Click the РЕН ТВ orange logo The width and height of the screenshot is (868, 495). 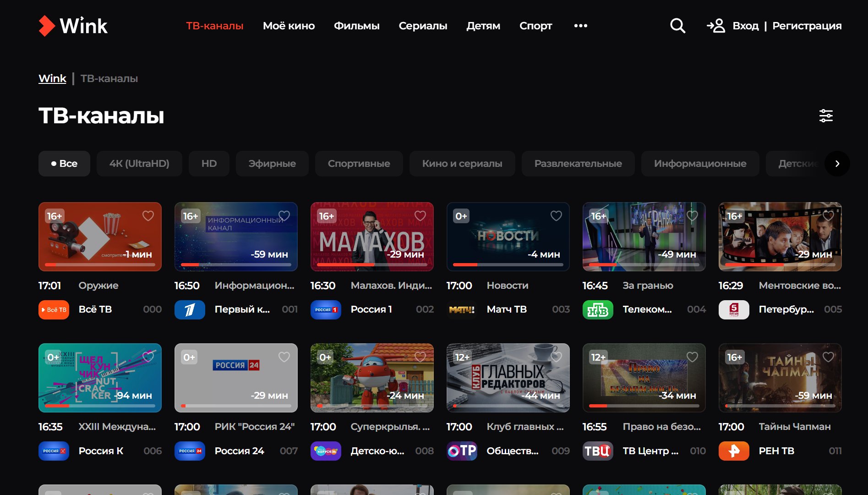click(x=734, y=451)
